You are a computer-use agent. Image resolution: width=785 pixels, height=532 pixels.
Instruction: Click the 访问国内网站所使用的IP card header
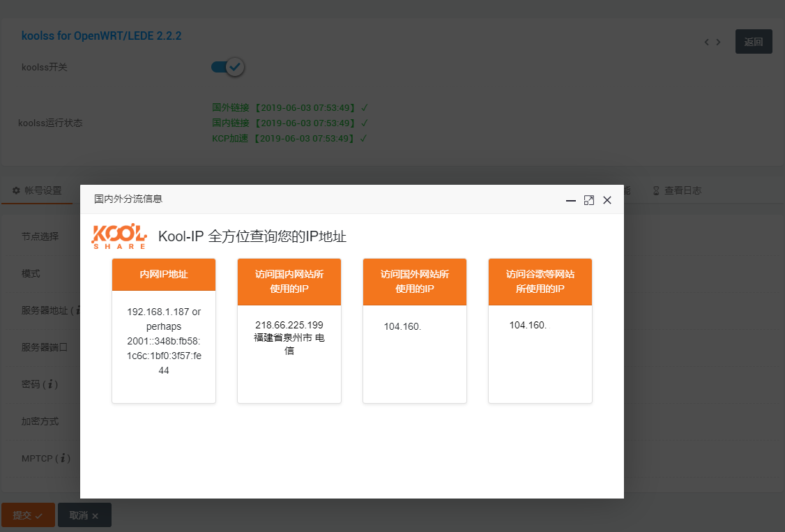click(x=289, y=281)
